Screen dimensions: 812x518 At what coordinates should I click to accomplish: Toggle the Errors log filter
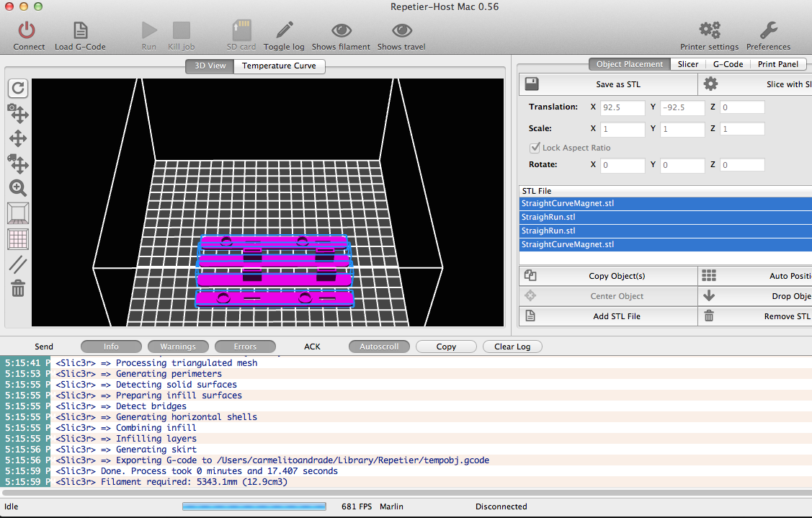245,347
